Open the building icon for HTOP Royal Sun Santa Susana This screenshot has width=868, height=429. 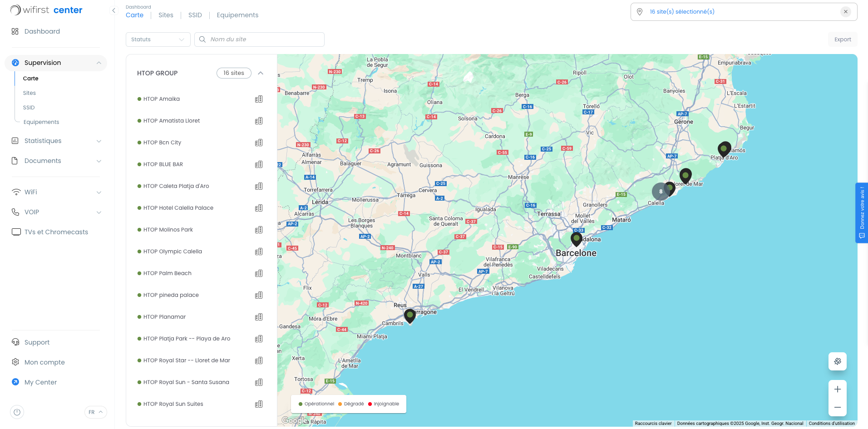(259, 382)
